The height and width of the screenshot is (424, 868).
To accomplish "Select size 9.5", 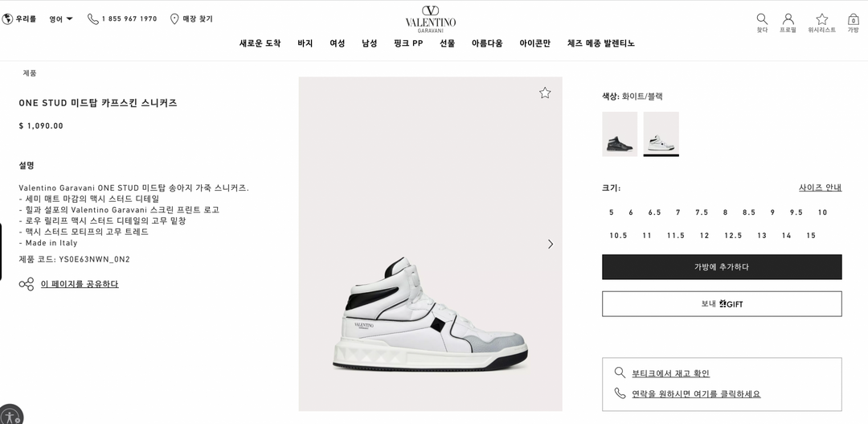I will click(x=796, y=212).
